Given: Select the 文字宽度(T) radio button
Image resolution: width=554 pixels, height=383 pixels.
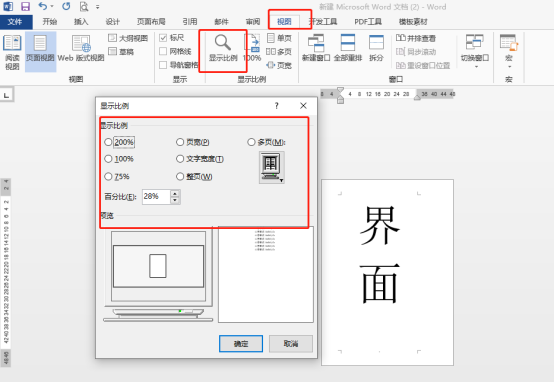Looking at the screenshot, I should coord(180,159).
